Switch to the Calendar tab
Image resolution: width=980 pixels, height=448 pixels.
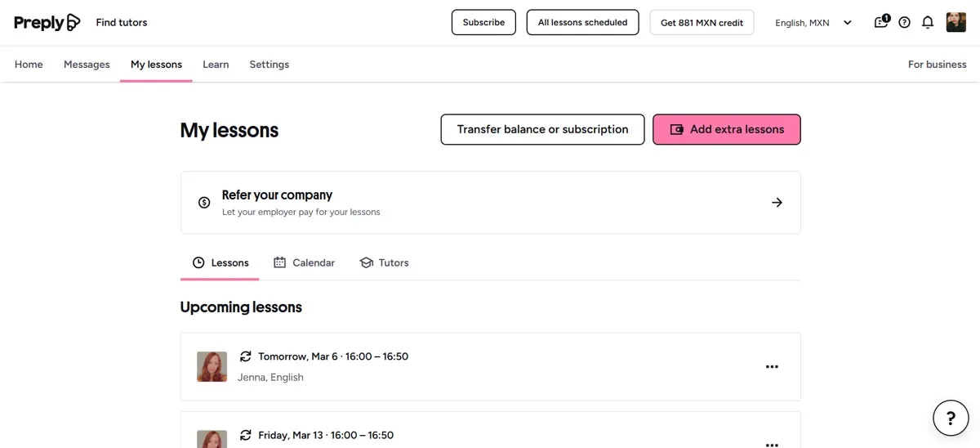305,262
